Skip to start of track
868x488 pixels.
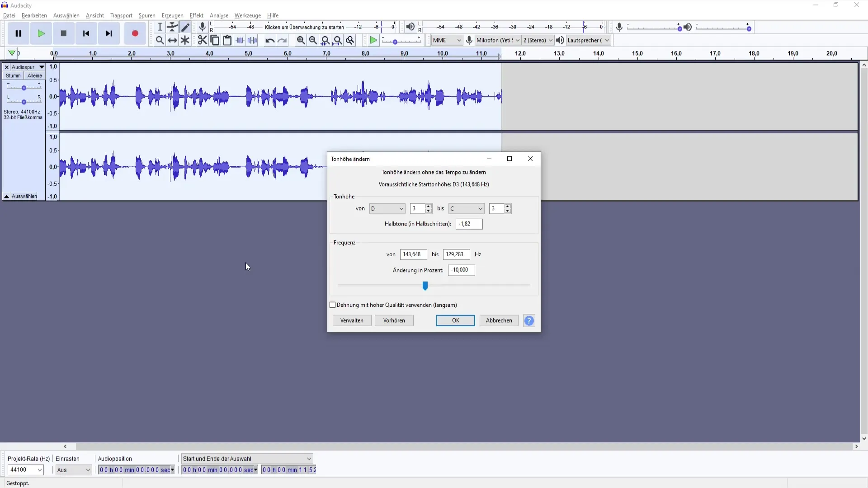click(86, 33)
